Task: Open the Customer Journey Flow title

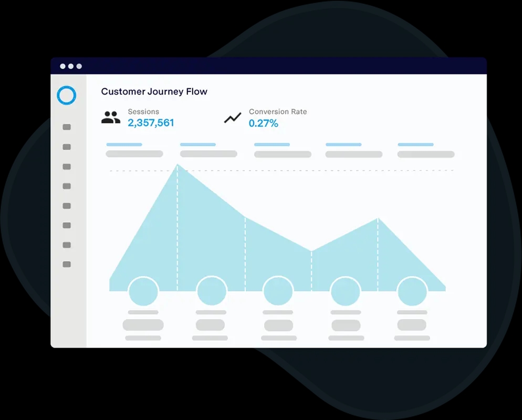Action: (x=154, y=91)
